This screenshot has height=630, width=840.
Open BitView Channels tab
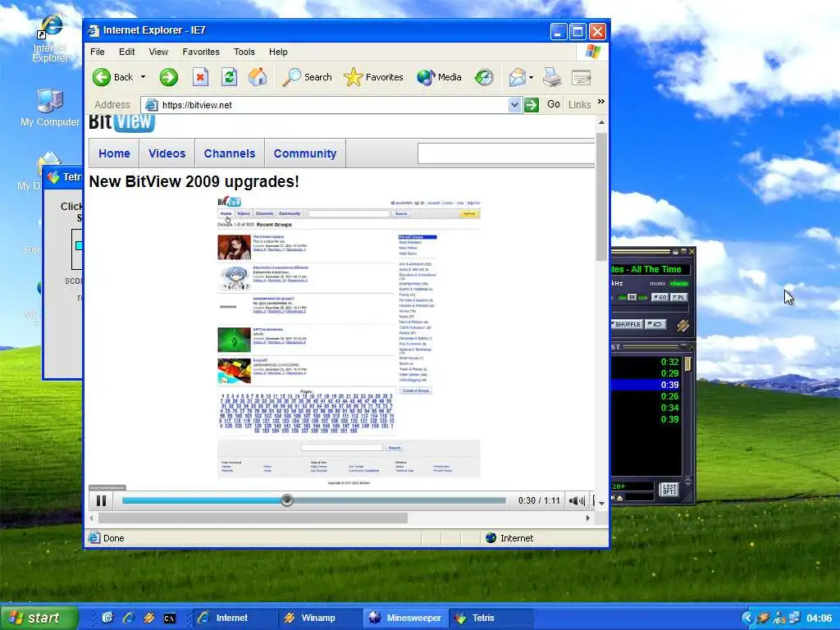(x=230, y=153)
